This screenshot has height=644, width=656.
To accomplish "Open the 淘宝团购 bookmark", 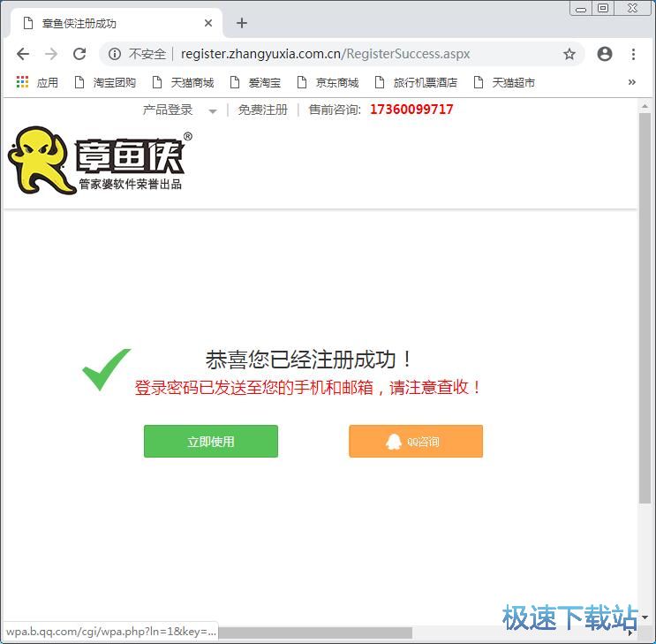I will click(x=105, y=82).
